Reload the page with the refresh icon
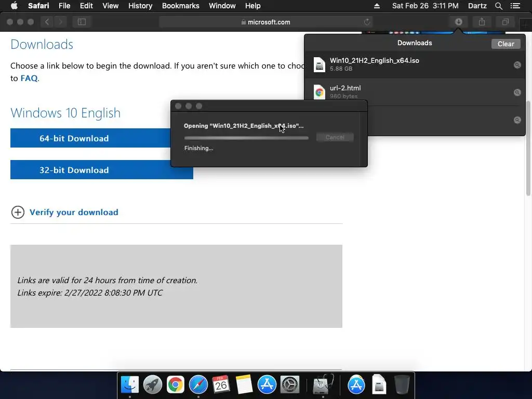The image size is (532, 399). (367, 22)
